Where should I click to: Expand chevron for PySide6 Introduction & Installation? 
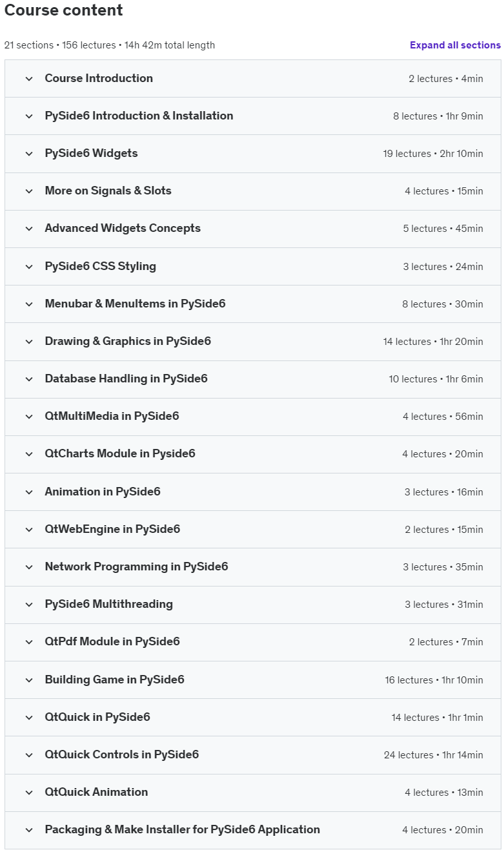tap(29, 116)
